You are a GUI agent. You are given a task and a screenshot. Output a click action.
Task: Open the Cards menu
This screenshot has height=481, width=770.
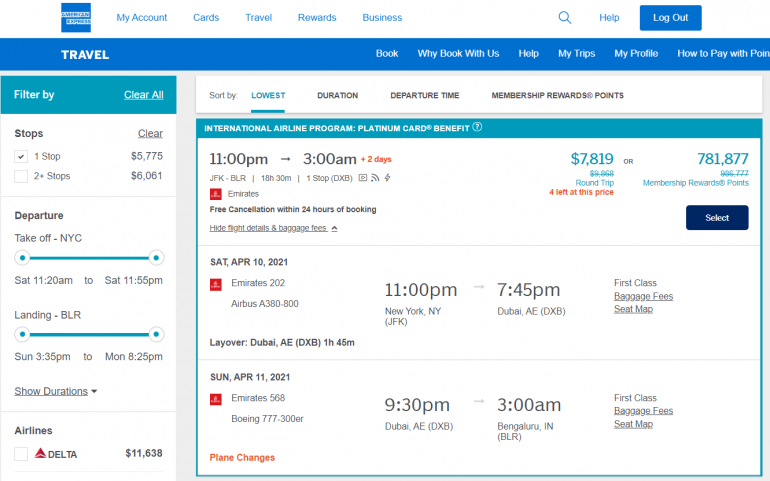pyautogui.click(x=206, y=18)
